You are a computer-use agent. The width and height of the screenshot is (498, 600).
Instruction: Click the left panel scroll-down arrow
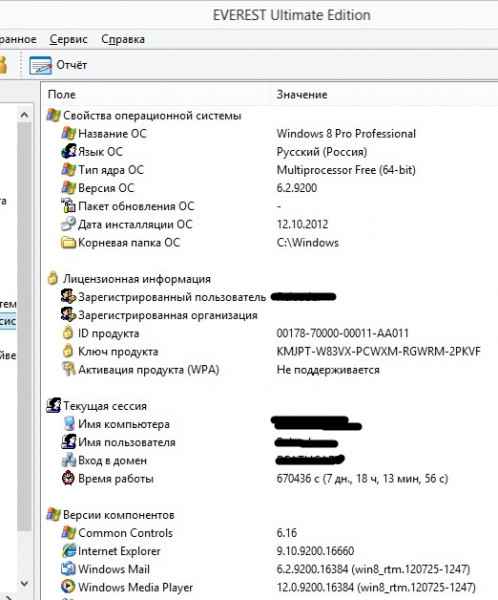(24, 584)
